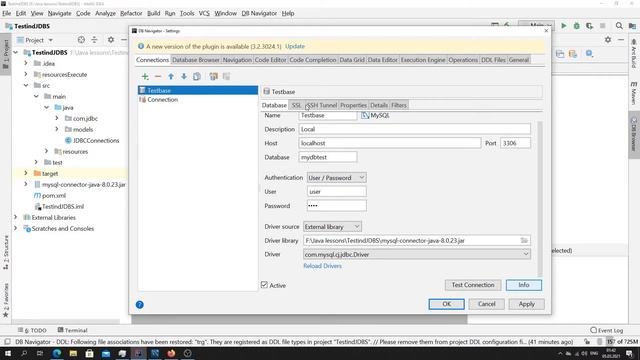640x360 pixels.
Task: Collapse all icon in Project panel
Action: [x=94, y=40]
